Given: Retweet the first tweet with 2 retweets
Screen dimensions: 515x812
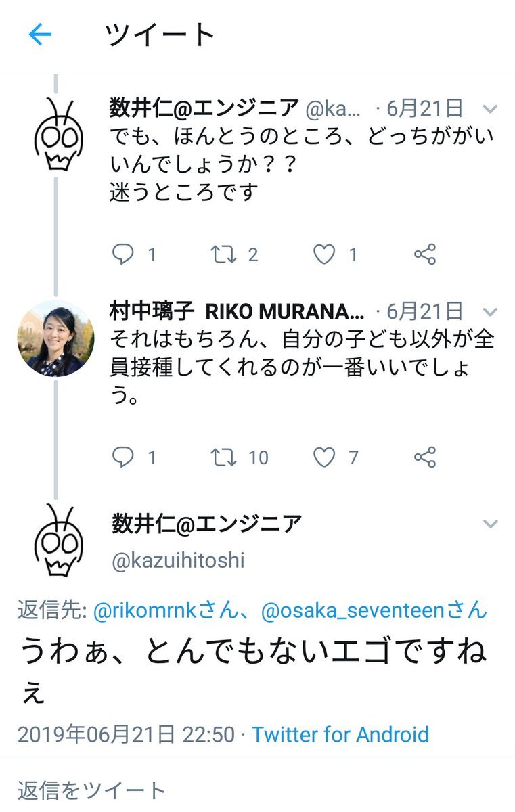Looking at the screenshot, I should click(x=223, y=254).
